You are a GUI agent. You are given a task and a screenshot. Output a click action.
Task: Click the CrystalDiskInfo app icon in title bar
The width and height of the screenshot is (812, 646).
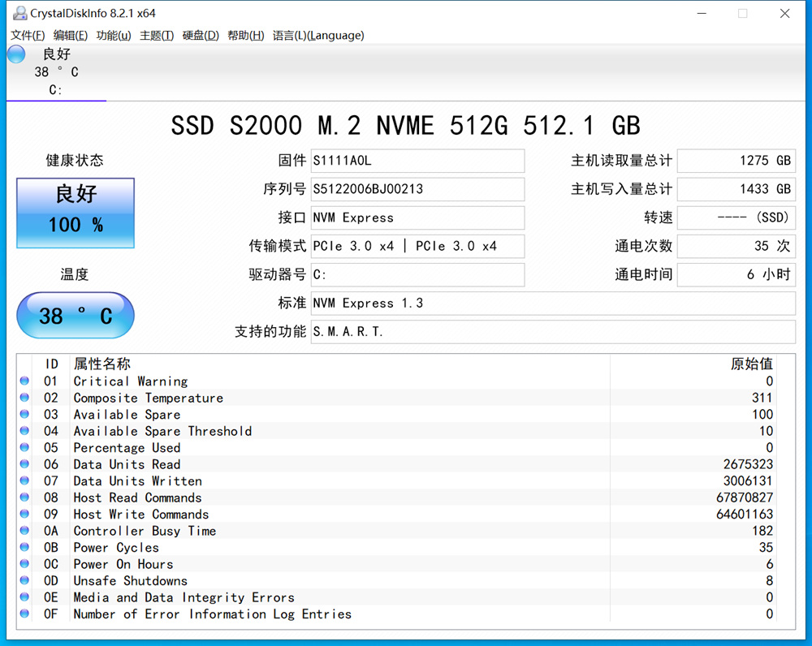pos(19,13)
